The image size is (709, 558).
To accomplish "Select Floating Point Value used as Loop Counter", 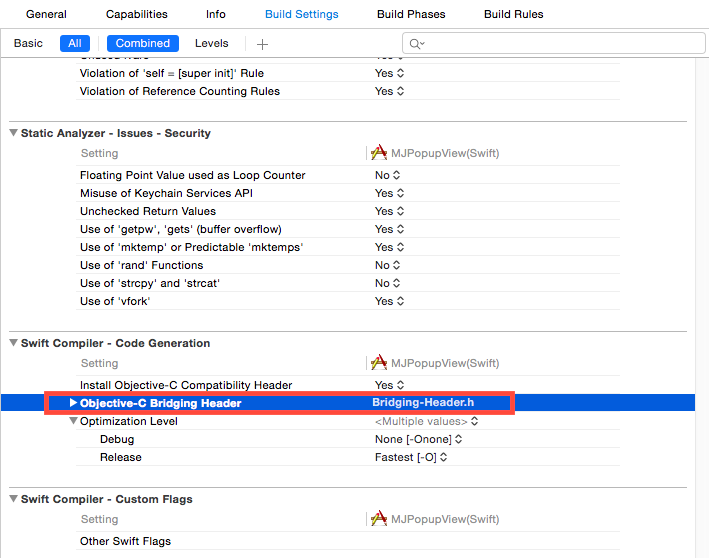I will tap(193, 175).
